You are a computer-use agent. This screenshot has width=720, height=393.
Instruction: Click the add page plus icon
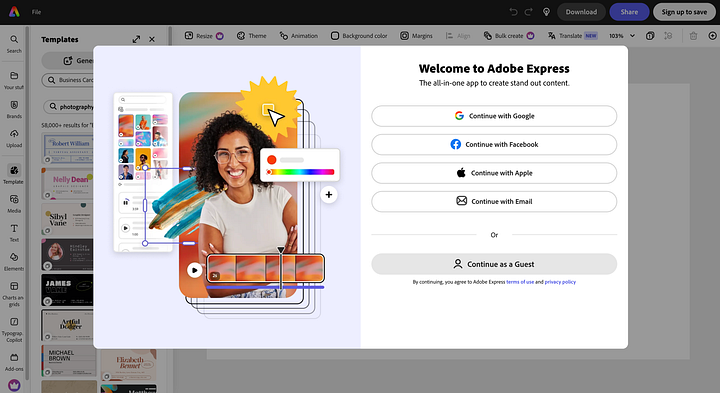point(713,36)
